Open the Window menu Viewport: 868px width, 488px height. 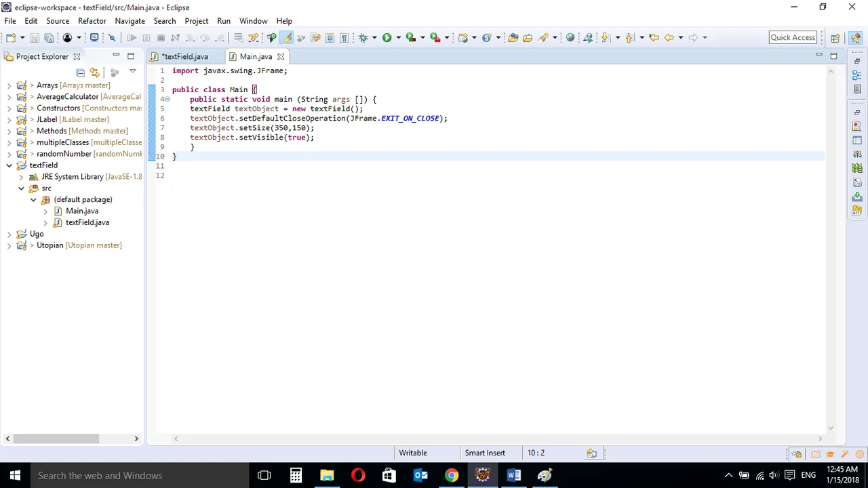pyautogui.click(x=253, y=21)
